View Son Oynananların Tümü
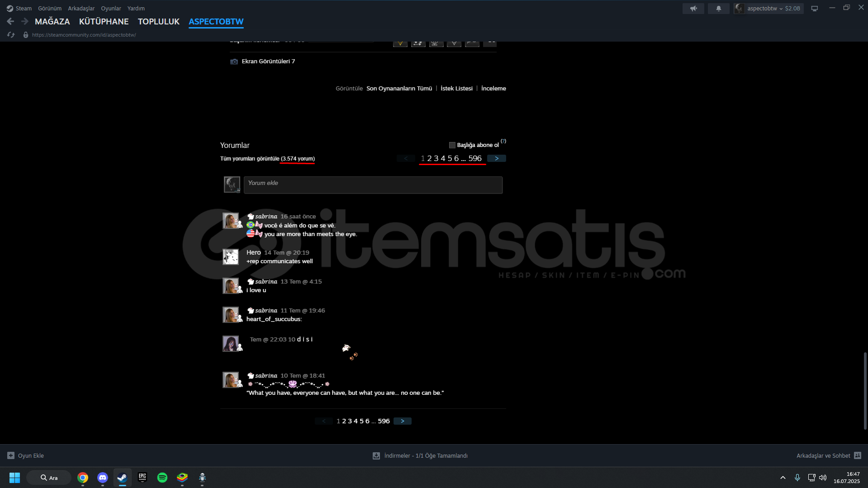The image size is (868, 488). pyautogui.click(x=399, y=89)
